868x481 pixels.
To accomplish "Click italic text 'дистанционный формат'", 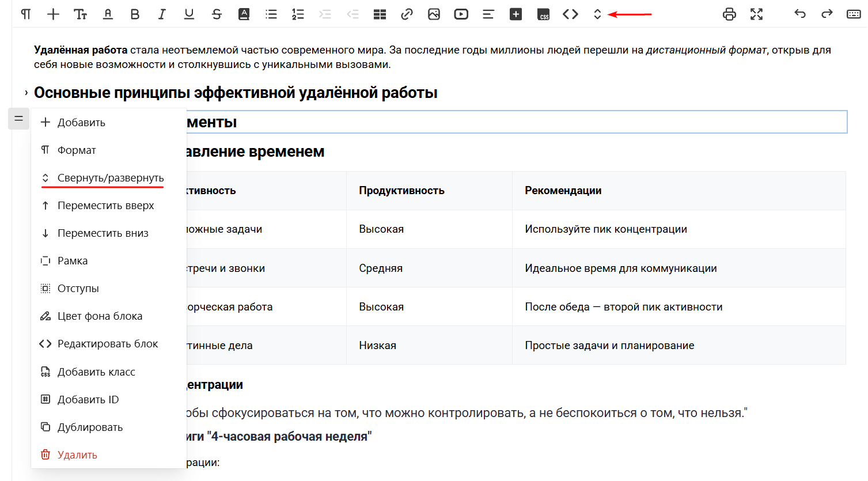I will 706,50.
